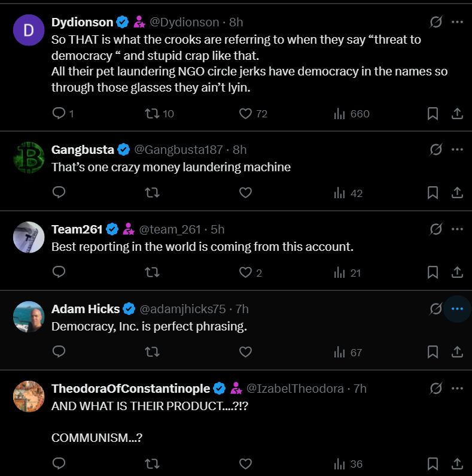Open the 7h timestamp on Adam Hicks tweet

242,309
